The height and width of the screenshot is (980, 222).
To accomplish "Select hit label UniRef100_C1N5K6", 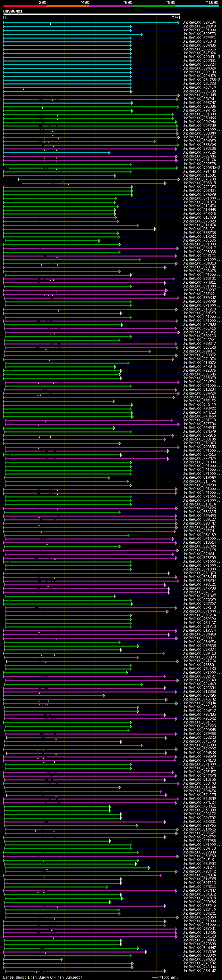I will pyautogui.click(x=199, y=829).
